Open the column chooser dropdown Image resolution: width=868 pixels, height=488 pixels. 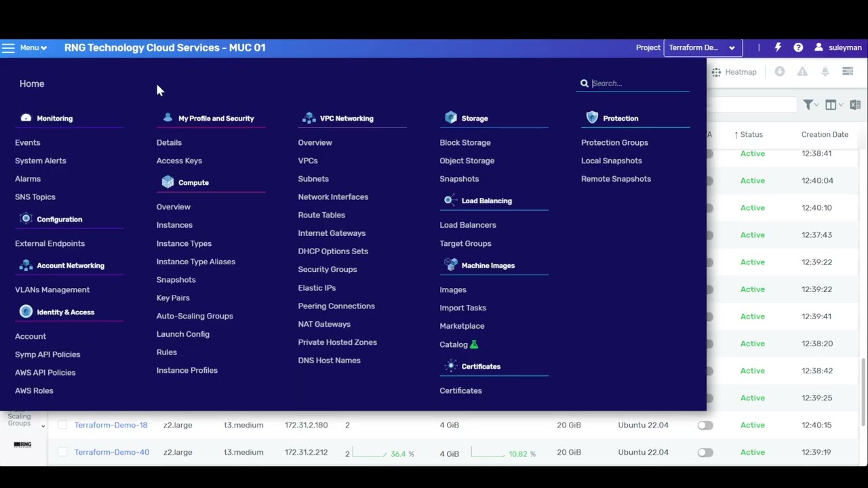click(834, 105)
